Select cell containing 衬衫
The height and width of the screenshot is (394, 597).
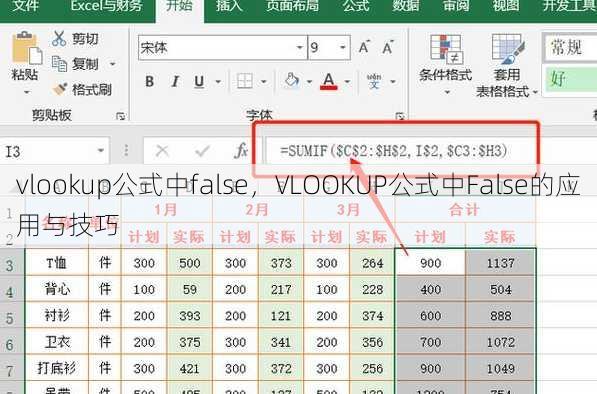point(56,316)
